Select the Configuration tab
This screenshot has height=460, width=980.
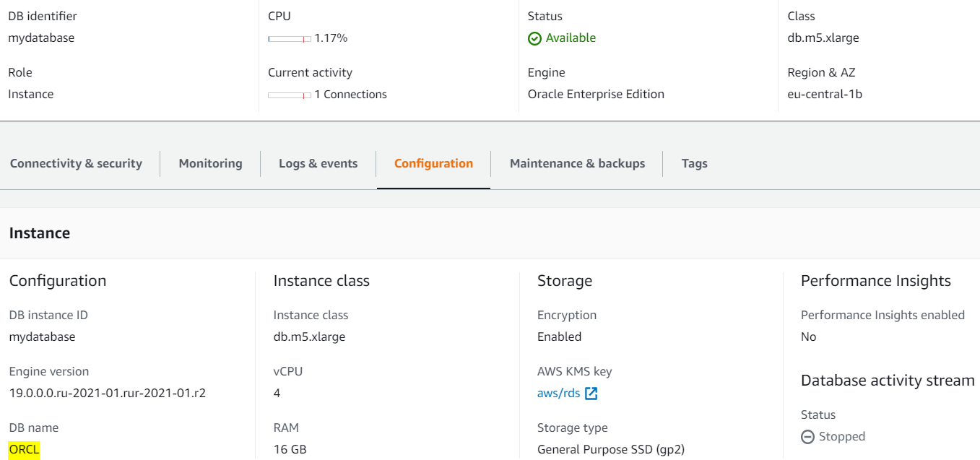pos(433,163)
